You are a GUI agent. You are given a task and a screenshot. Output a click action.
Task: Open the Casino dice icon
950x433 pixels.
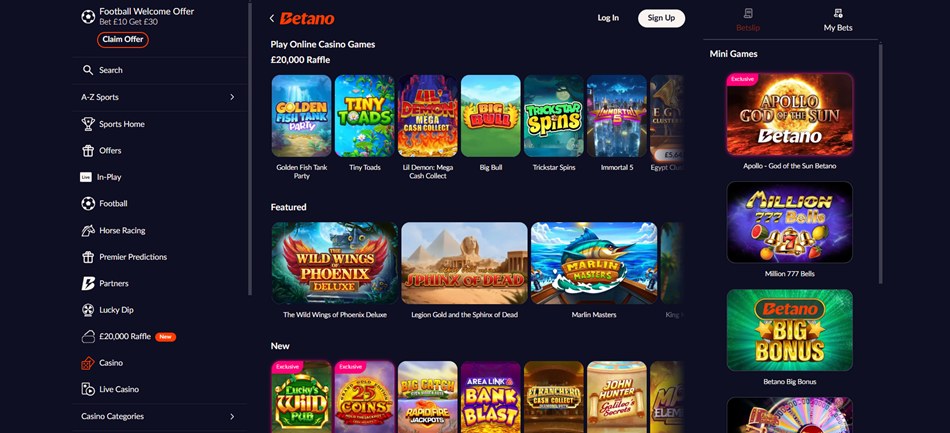pyautogui.click(x=88, y=363)
